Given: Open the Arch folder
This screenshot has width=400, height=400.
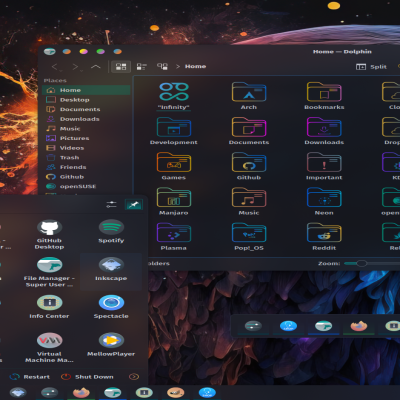Looking at the screenshot, I should [249, 96].
